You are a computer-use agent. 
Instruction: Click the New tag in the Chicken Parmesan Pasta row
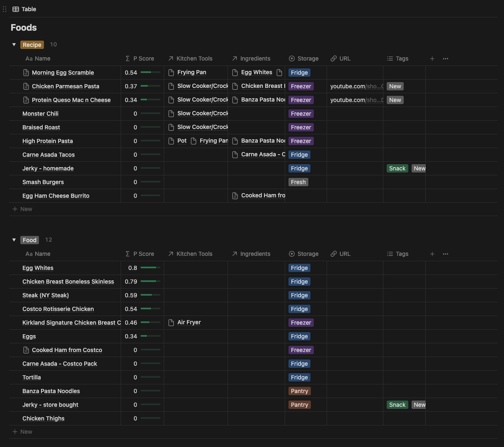click(395, 86)
